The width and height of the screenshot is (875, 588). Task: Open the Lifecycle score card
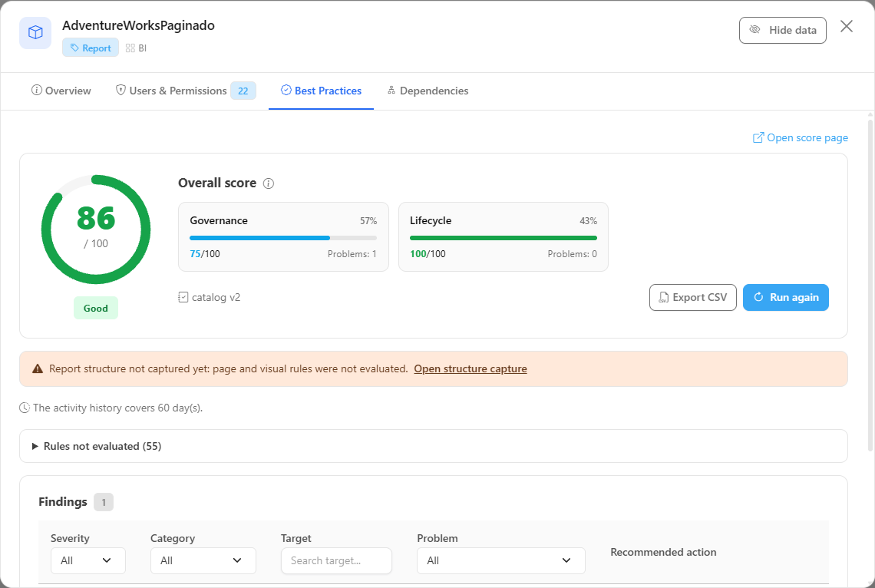pos(504,236)
